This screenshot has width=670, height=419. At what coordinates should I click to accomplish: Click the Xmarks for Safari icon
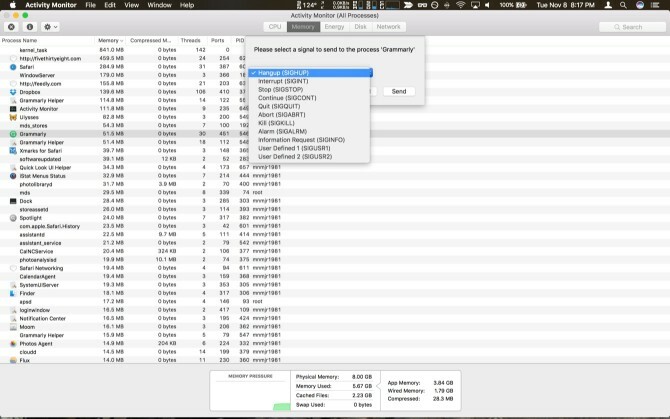point(13,151)
